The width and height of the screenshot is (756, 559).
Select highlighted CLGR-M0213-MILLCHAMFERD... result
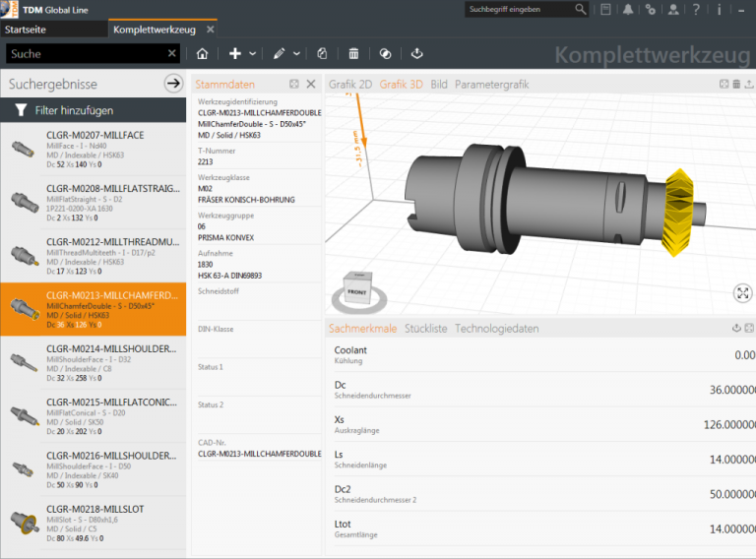tap(94, 309)
